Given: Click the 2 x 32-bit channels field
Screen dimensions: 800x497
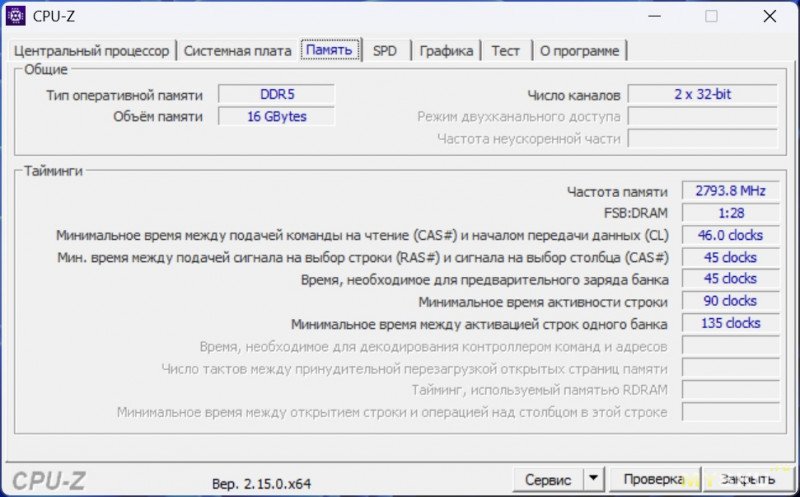Looking at the screenshot, I should coord(703,94).
